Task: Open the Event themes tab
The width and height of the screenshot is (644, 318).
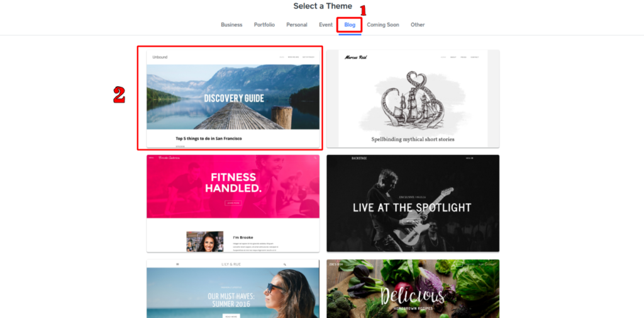Action: pyautogui.click(x=326, y=25)
